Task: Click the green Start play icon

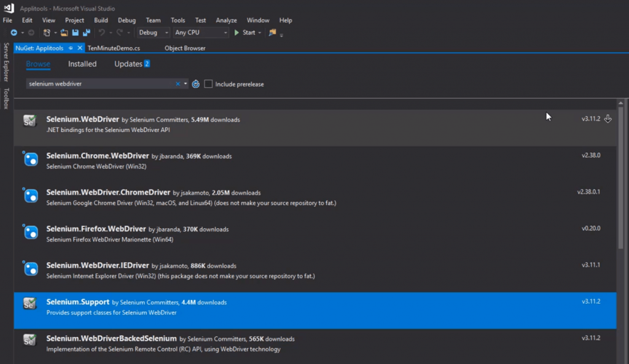Action: 236,33
